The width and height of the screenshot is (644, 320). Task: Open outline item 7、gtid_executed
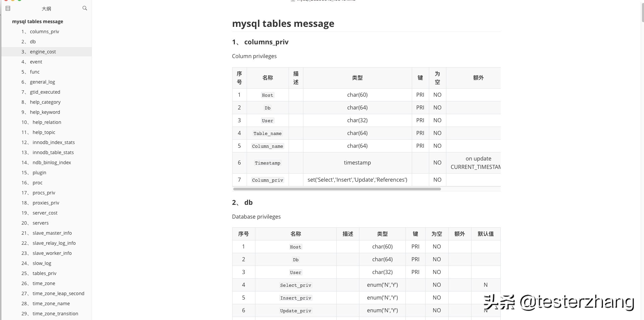(41, 92)
